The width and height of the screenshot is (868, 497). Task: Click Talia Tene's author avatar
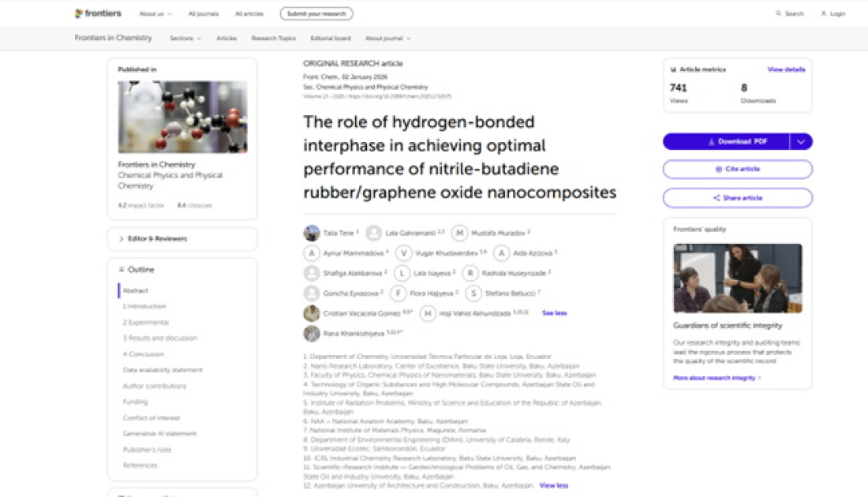pos(312,233)
